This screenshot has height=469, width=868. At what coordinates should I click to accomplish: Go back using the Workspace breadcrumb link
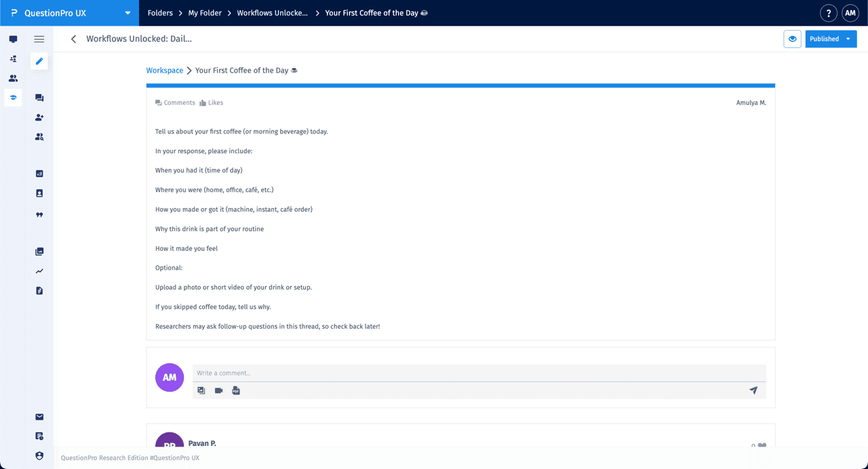click(x=164, y=70)
